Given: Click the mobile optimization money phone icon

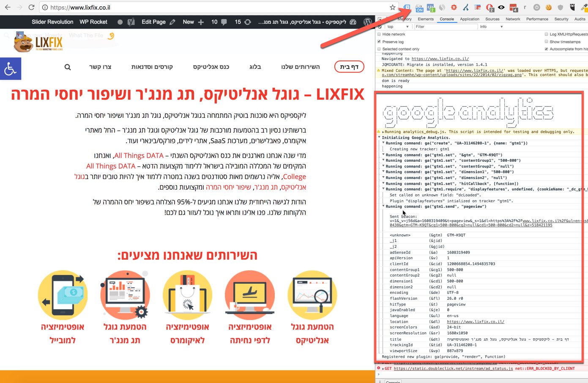Looking at the screenshot, I should (63, 295).
